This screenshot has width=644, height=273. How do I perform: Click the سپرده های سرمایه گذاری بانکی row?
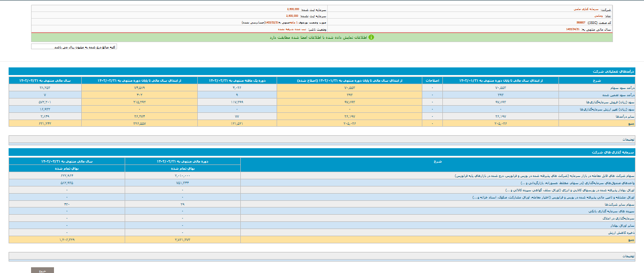coord(616,211)
